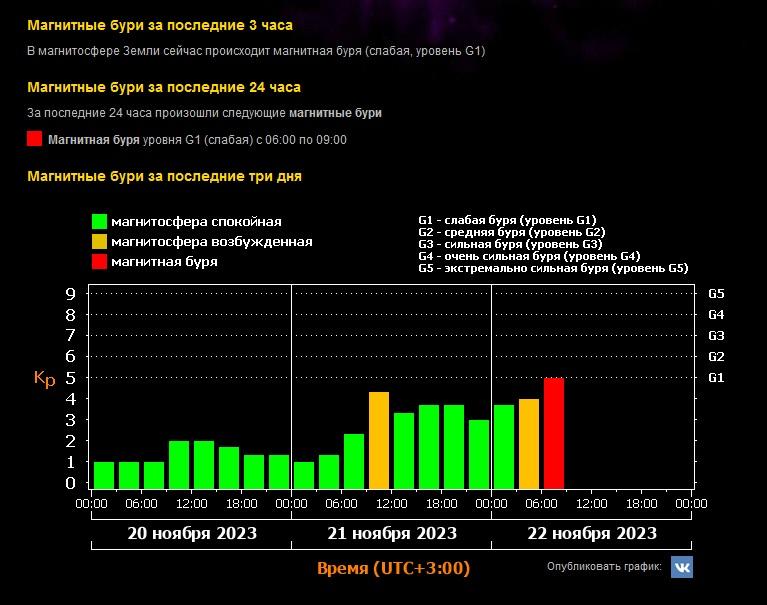Click the red square beside the G1 storm entry

tap(35, 139)
